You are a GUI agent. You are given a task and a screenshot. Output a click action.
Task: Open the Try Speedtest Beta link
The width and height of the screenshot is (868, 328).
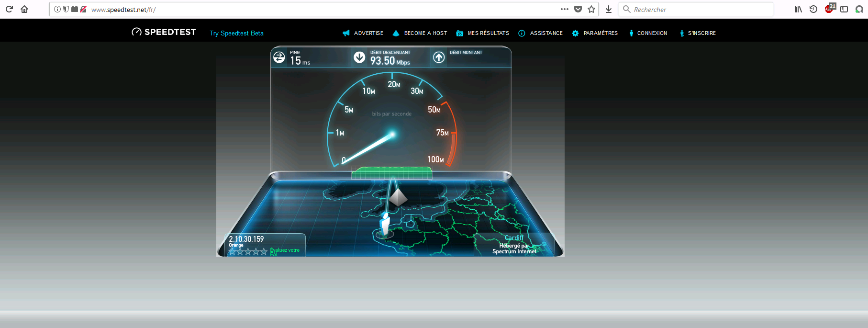236,33
